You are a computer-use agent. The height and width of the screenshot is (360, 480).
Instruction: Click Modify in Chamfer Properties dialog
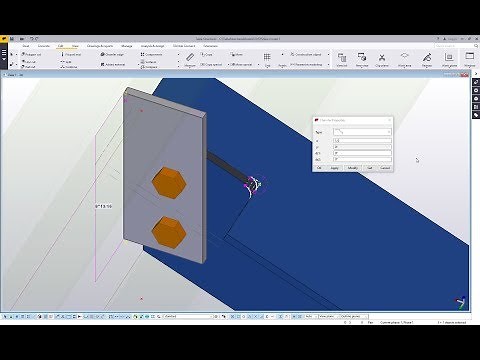click(x=353, y=168)
